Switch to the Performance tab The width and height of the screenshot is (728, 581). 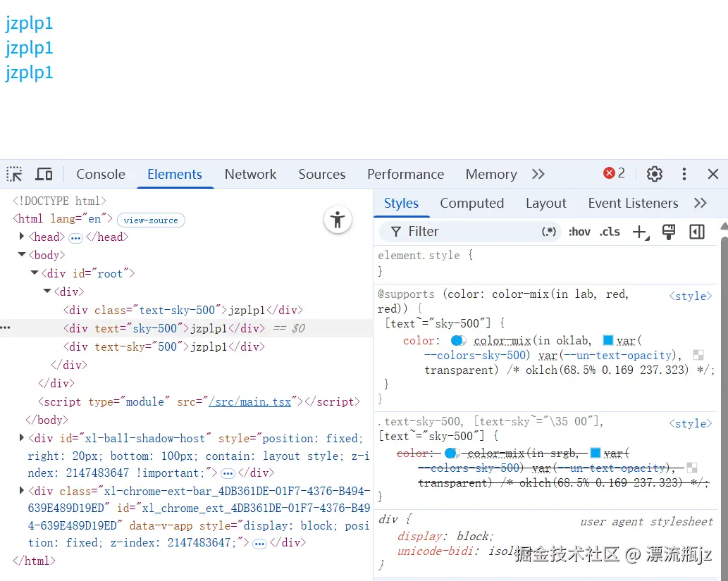(x=405, y=174)
